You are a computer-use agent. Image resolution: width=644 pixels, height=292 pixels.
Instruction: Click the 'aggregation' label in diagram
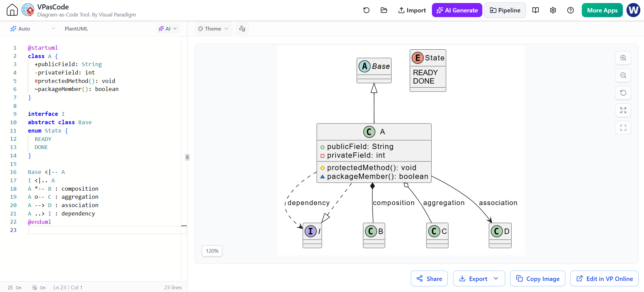tap(444, 203)
